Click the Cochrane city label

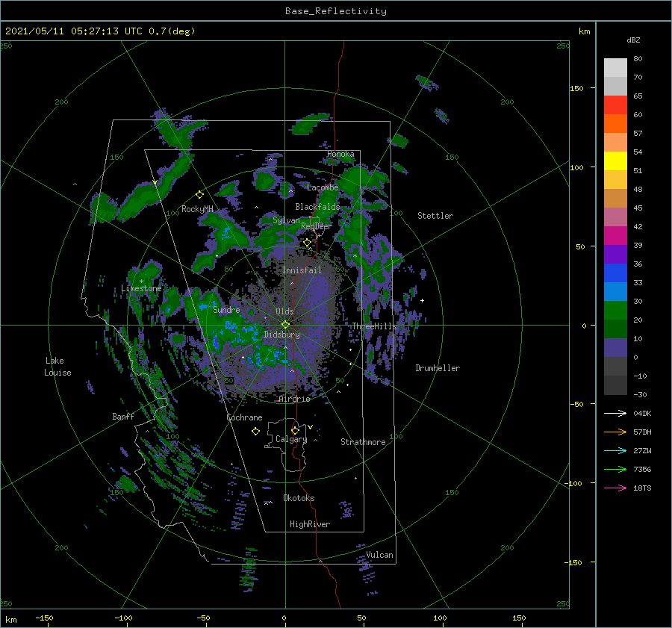(244, 417)
